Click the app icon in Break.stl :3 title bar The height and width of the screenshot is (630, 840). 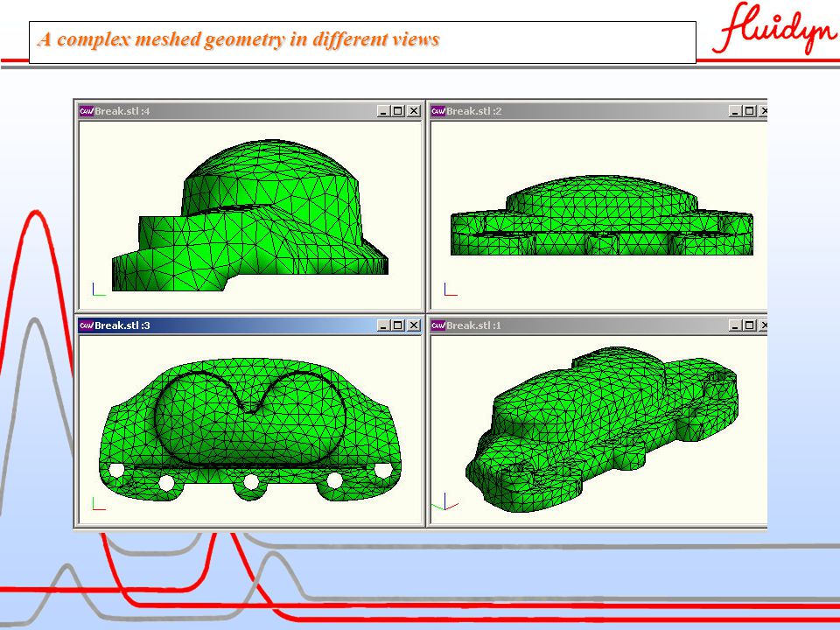pyautogui.click(x=87, y=325)
